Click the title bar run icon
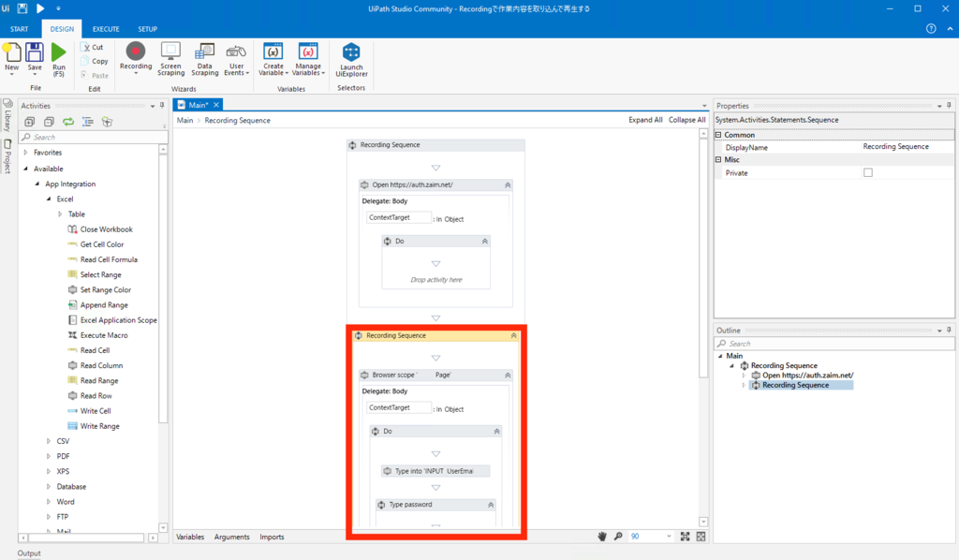The width and height of the screenshot is (959, 560). tap(40, 8)
